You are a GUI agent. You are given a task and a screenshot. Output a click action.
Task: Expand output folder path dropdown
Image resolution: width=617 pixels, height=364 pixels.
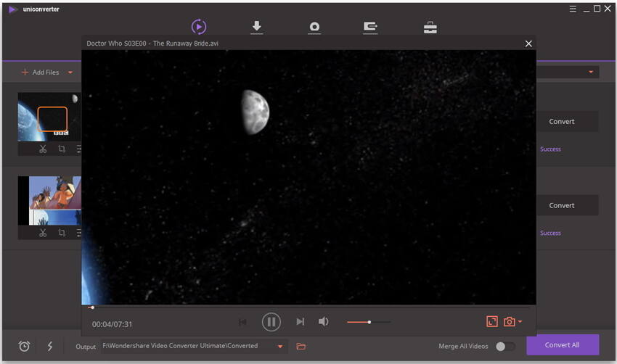(280, 347)
